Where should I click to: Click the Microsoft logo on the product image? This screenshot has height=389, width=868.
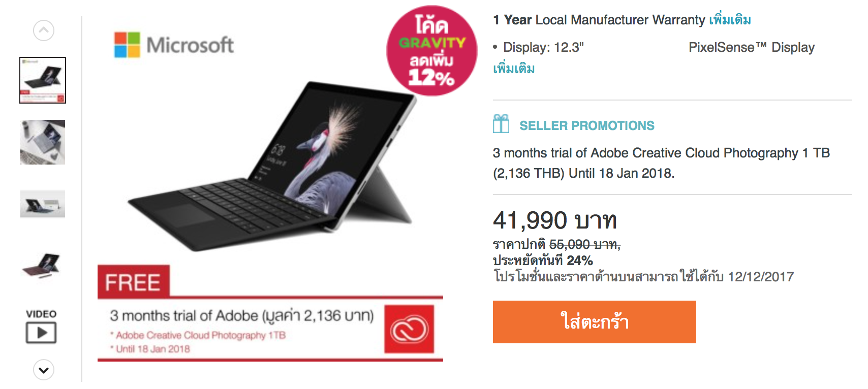(x=174, y=45)
